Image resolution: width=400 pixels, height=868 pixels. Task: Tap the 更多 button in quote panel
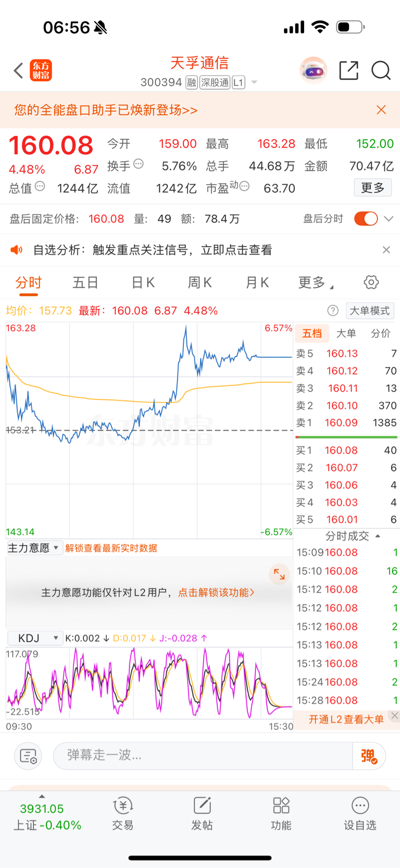[x=372, y=188]
